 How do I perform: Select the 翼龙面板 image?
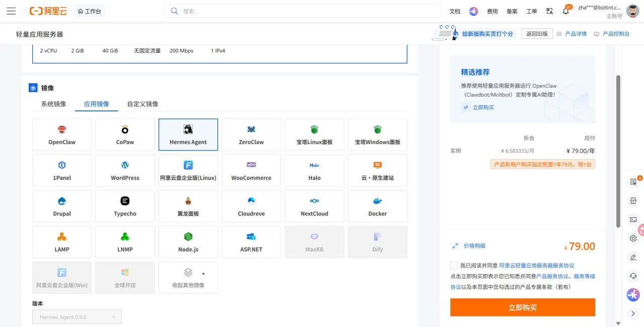coord(188,206)
